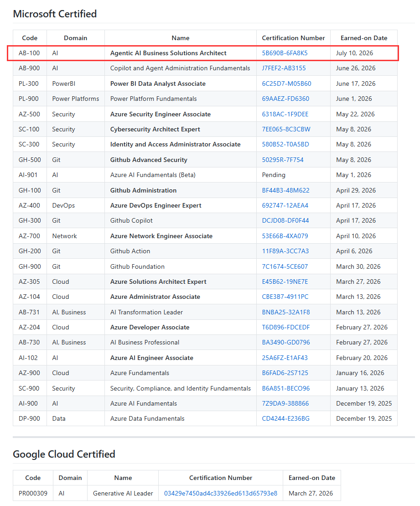This screenshot has height=506, width=420.
Task: Open certification link CBE3B7-4911PC
Action: point(285,297)
